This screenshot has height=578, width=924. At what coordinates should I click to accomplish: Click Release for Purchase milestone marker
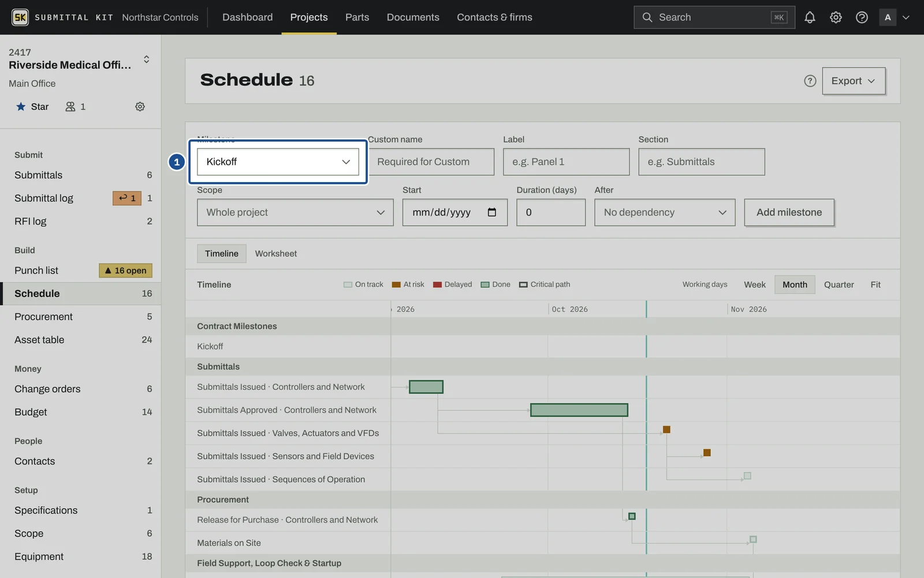(x=632, y=516)
